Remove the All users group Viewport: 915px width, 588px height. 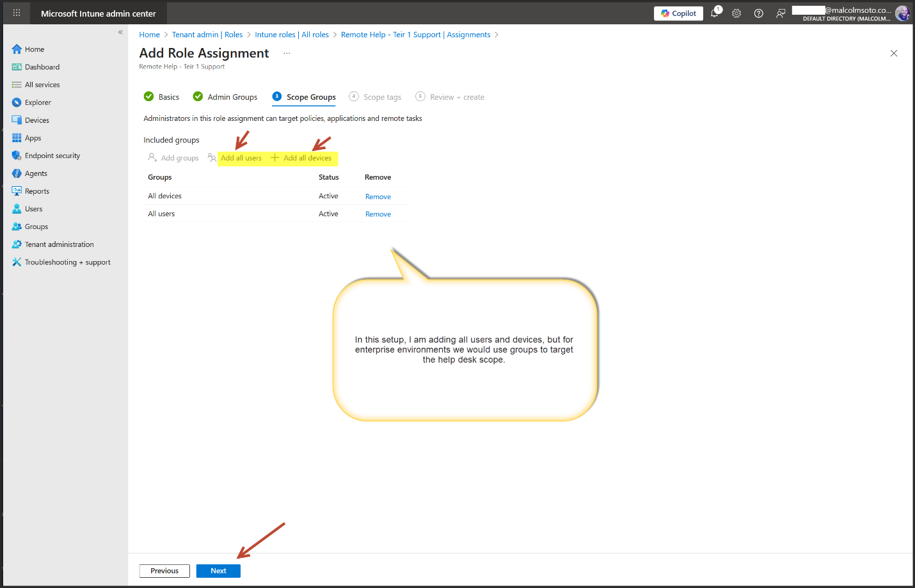coord(378,214)
